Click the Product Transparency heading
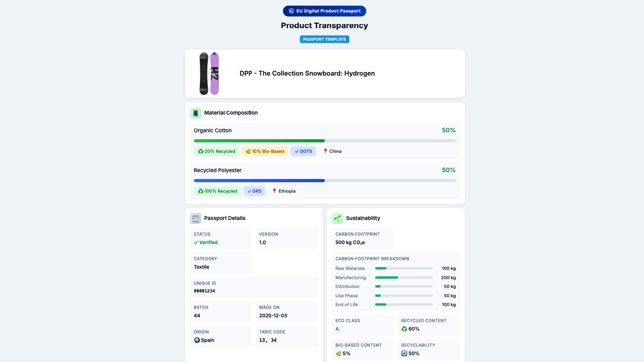644x362 pixels. [x=324, y=25]
